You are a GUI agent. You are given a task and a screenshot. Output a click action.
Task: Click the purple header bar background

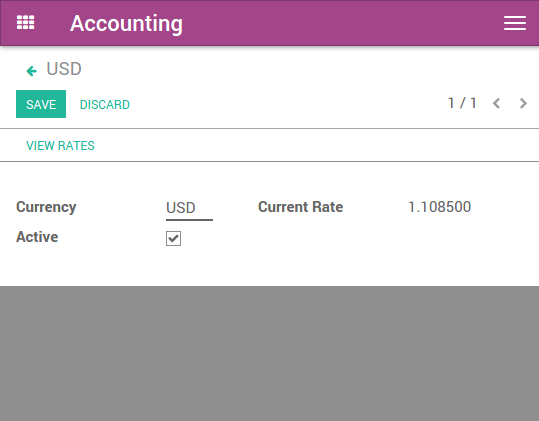344,23
